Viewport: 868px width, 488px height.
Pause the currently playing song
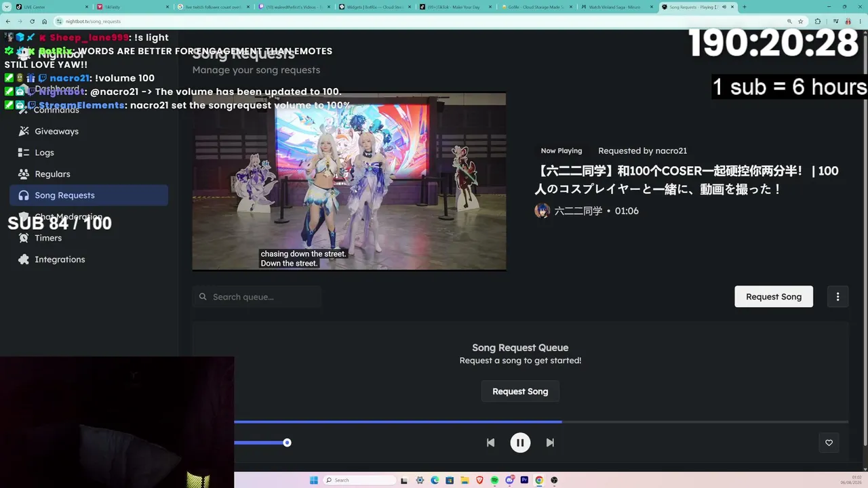[520, 443]
